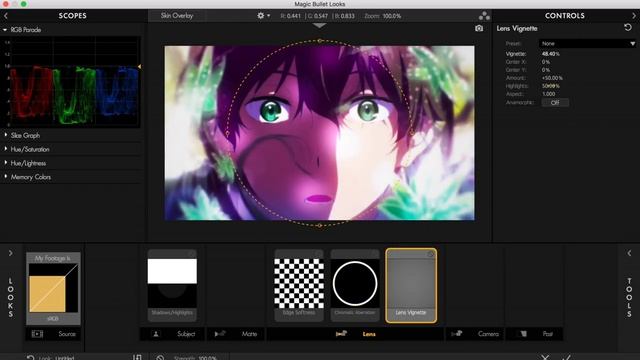Collapse the Scopes panel with the left arrow
The width and height of the screenshot is (640, 360).
pyautogui.click(x=6, y=16)
